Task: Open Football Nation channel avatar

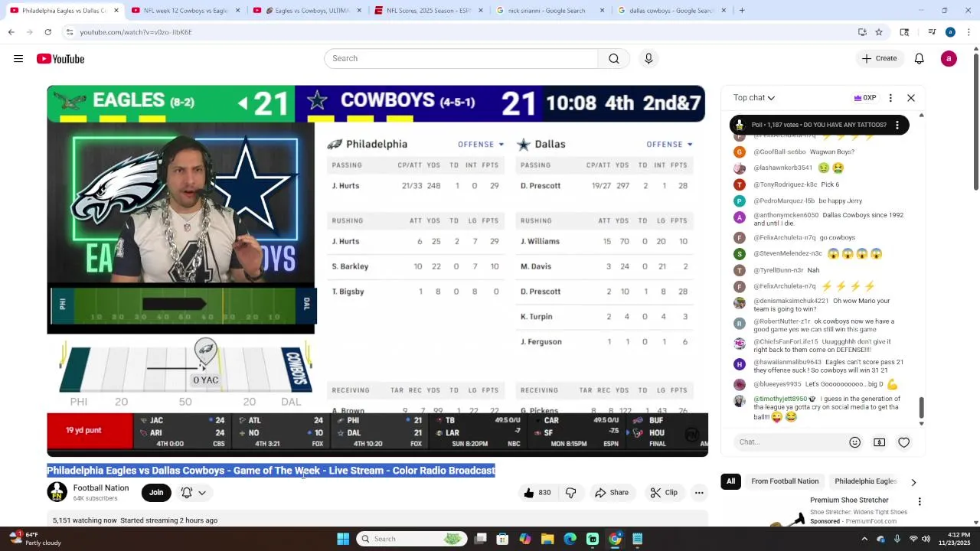Action: [57, 492]
